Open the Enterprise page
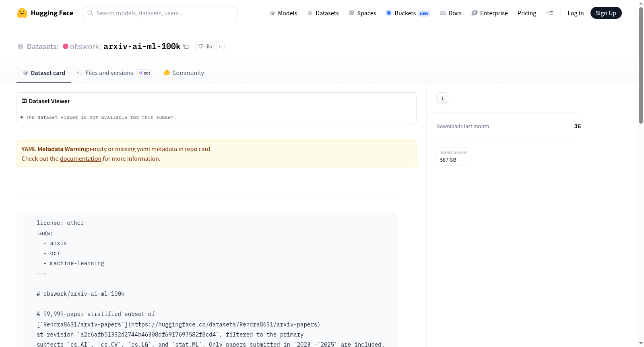 (x=489, y=13)
